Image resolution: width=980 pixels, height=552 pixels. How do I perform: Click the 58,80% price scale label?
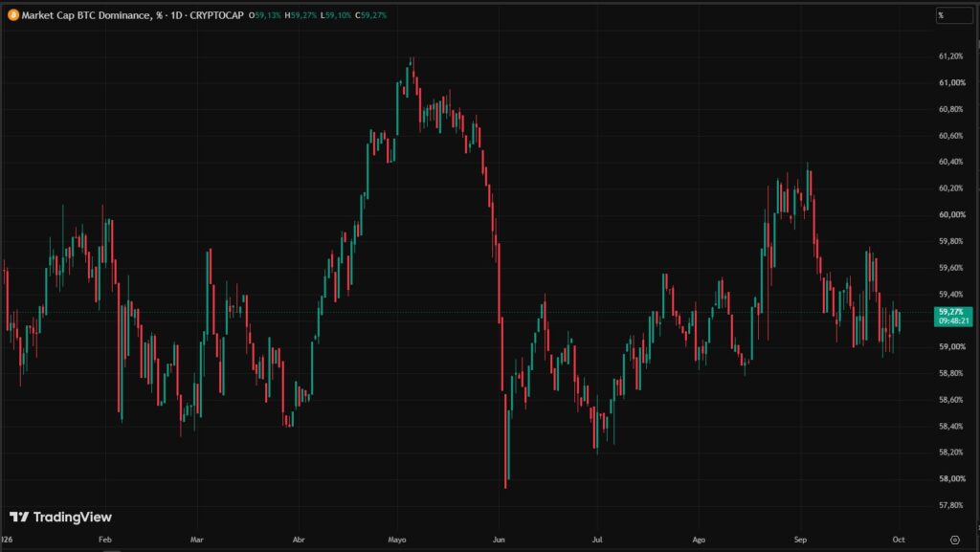point(950,373)
